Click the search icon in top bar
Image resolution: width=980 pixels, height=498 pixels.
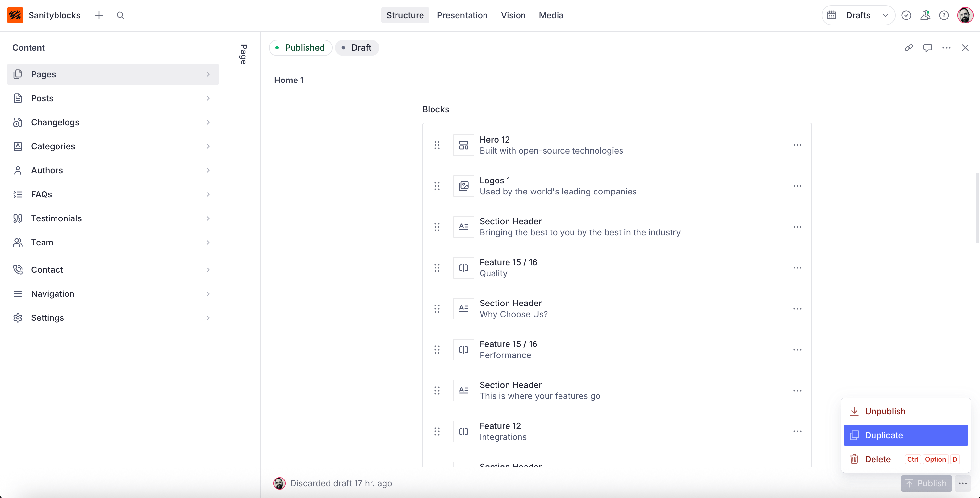point(120,15)
